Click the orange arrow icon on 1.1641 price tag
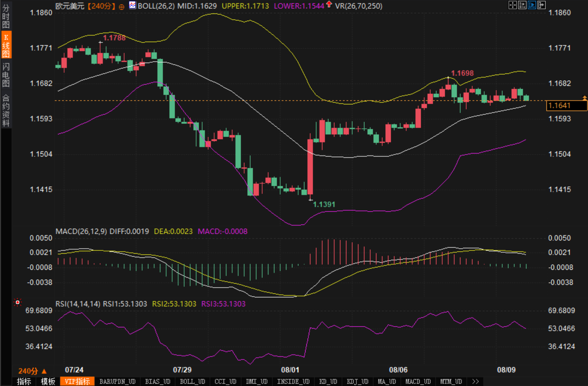Image resolution: width=588 pixels, height=386 pixels. pyautogui.click(x=584, y=98)
